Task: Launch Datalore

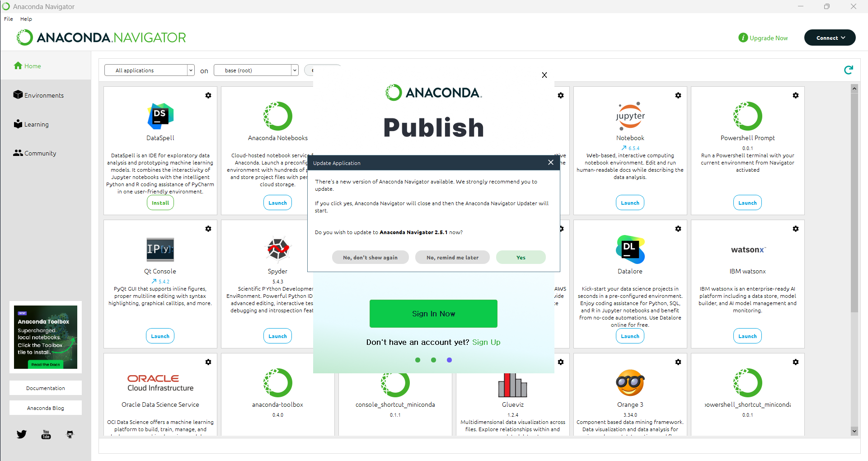Action: [x=630, y=336]
